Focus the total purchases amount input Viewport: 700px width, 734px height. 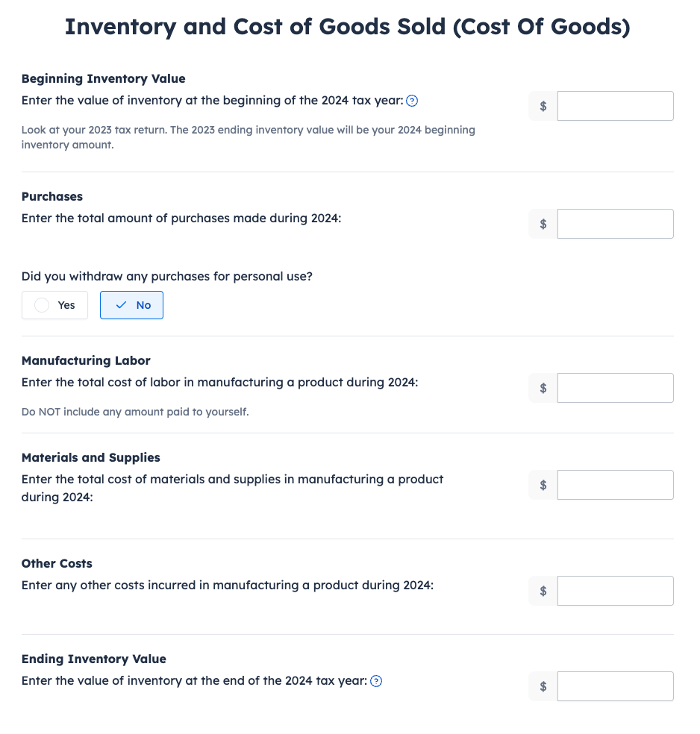(615, 225)
